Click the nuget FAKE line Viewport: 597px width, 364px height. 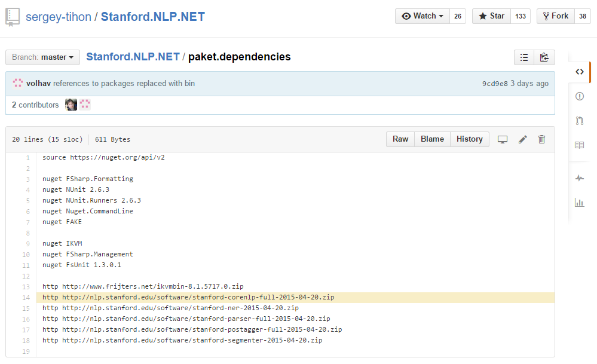click(62, 222)
